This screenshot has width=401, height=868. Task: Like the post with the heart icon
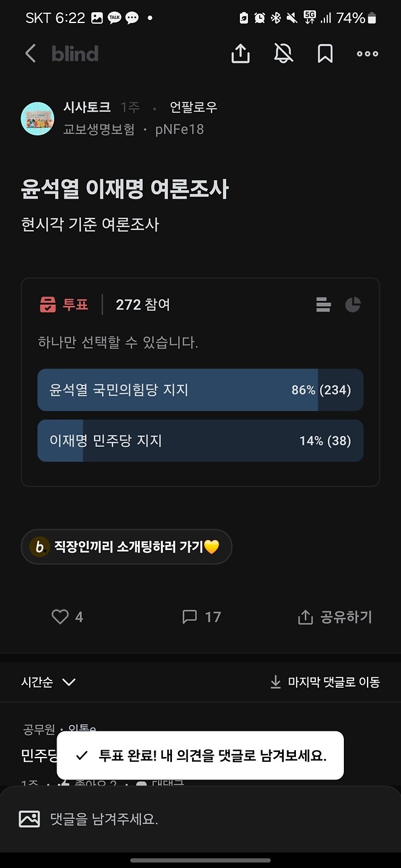tap(60, 617)
